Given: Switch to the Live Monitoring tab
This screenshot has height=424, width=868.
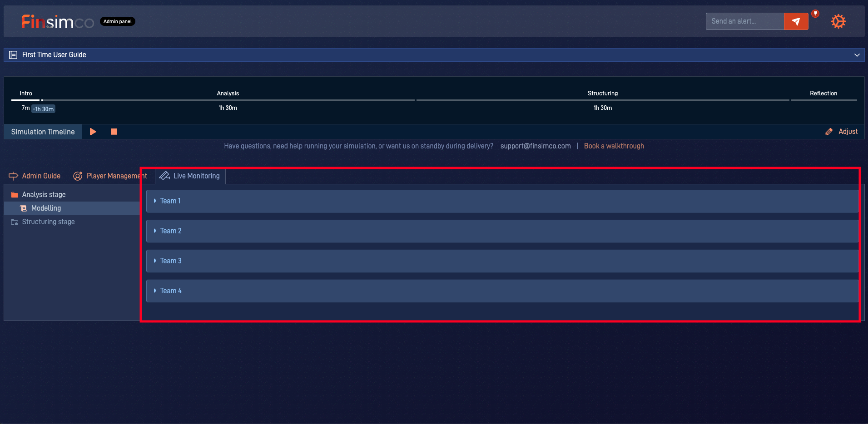Looking at the screenshot, I should tap(190, 176).
